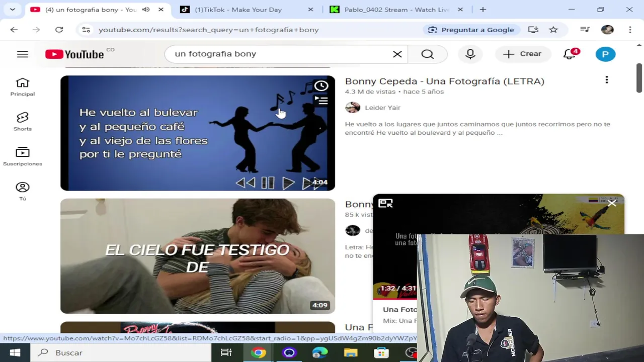The image size is (644, 362).
Task: Play the He vuelto al bulevar thumbnail
Action: [x=198, y=133]
